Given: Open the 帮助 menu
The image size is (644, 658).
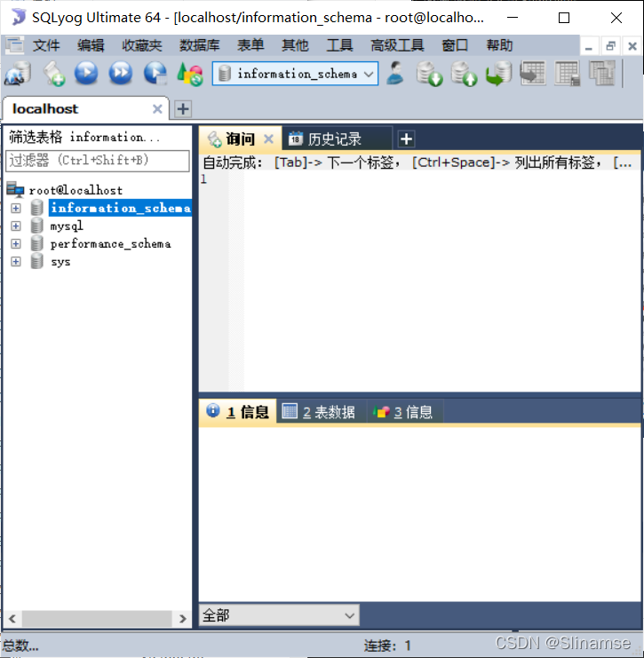Looking at the screenshot, I should pyautogui.click(x=499, y=45).
